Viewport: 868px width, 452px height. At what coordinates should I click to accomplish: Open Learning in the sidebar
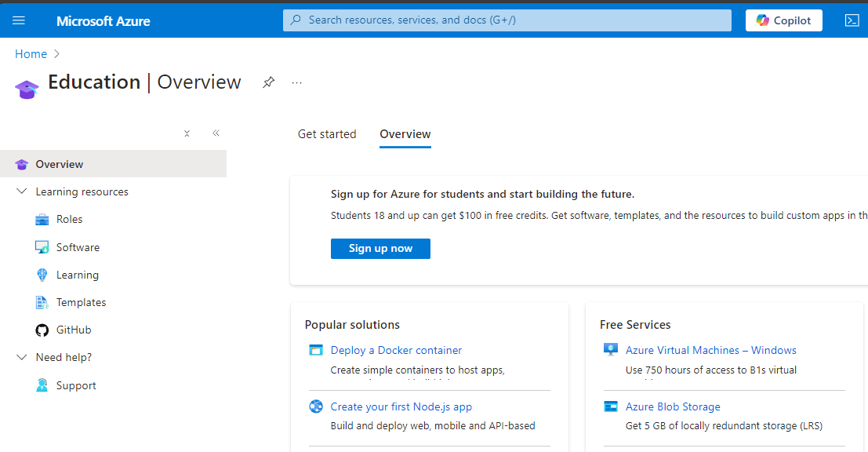(78, 275)
